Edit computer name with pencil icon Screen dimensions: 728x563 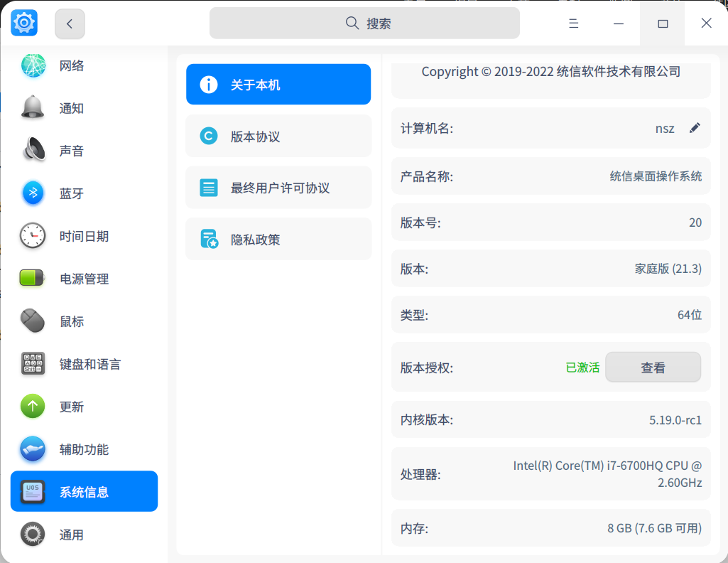tap(695, 128)
